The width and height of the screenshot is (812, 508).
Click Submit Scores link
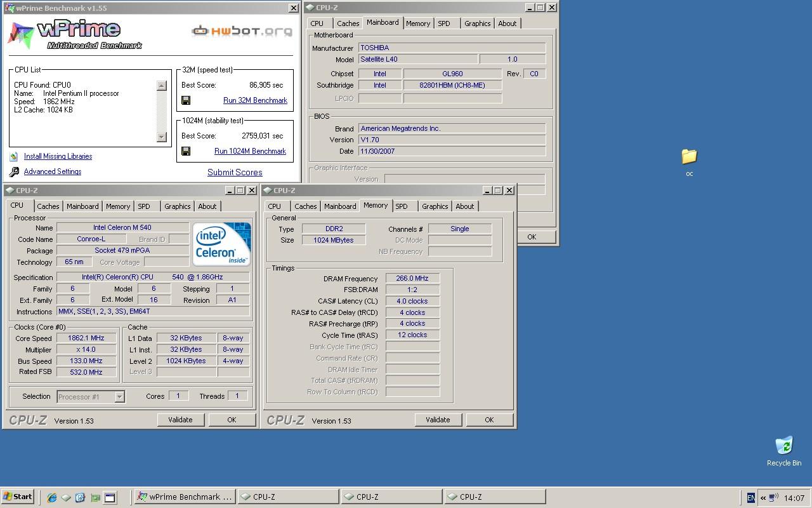tap(235, 172)
